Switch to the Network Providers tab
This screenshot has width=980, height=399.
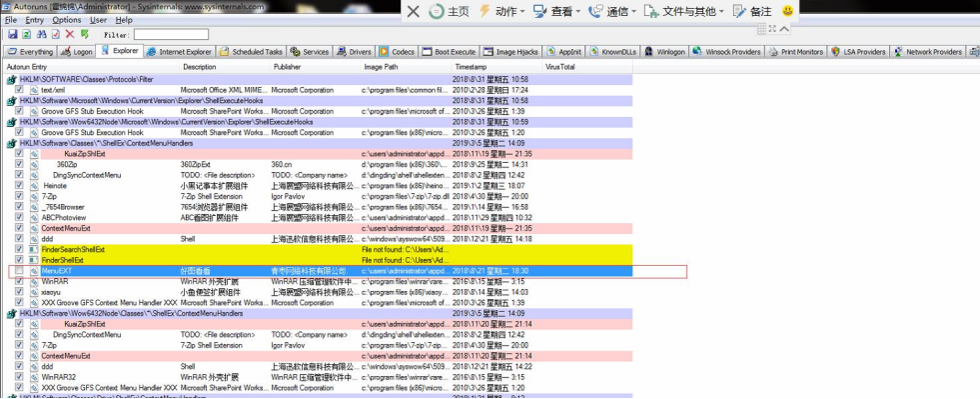tap(928, 52)
